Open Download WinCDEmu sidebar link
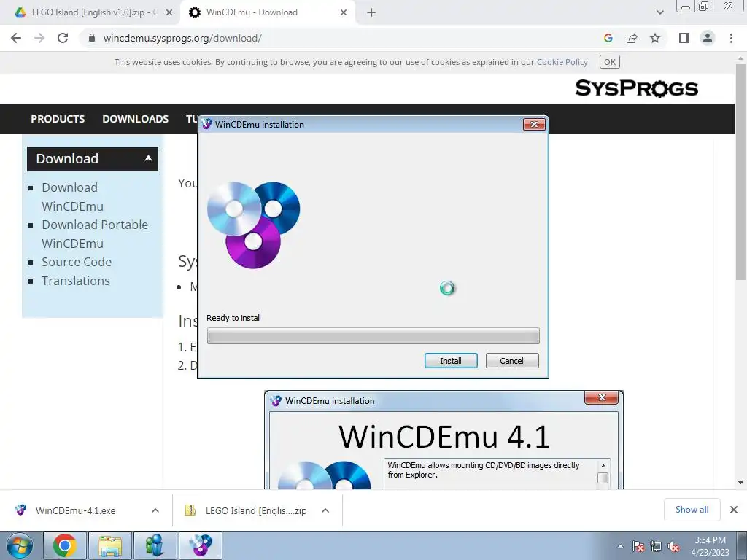Image resolution: width=747 pixels, height=560 pixels. pos(72,197)
